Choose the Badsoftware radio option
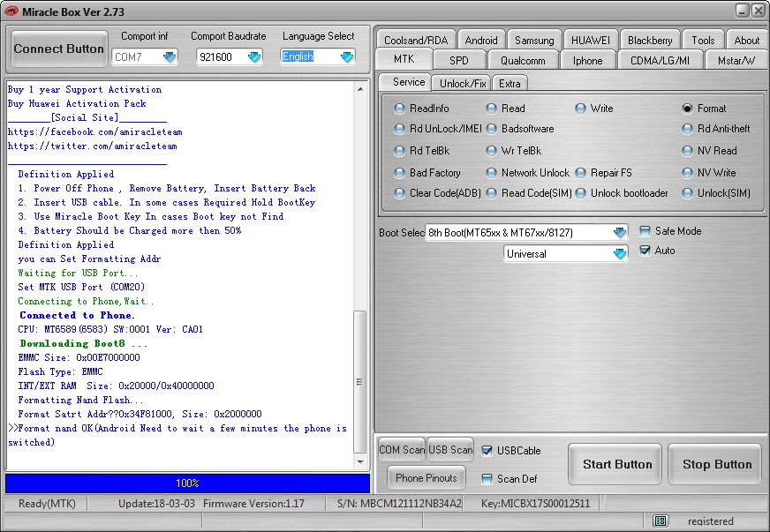The image size is (770, 532). (x=491, y=129)
